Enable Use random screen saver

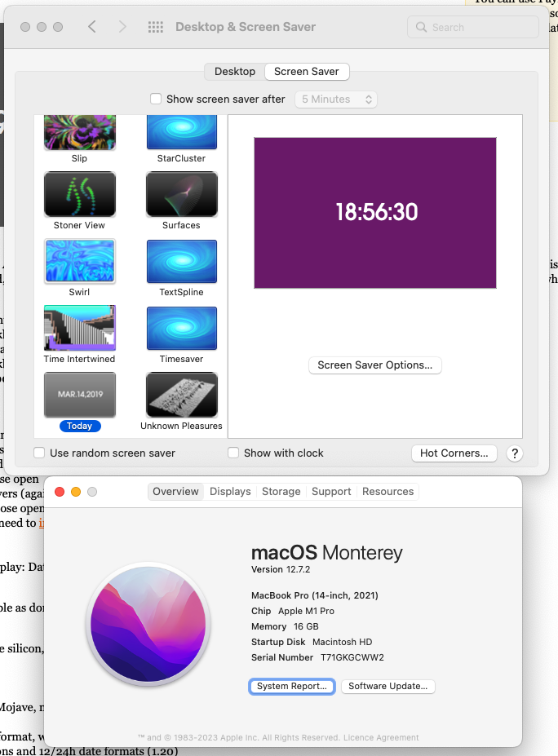[x=39, y=453]
